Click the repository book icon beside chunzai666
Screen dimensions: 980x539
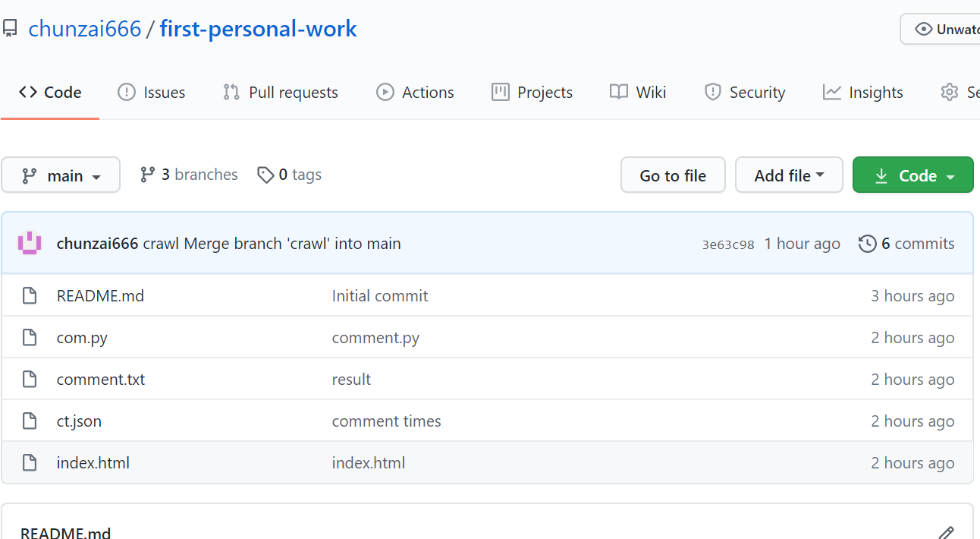[x=10, y=30]
